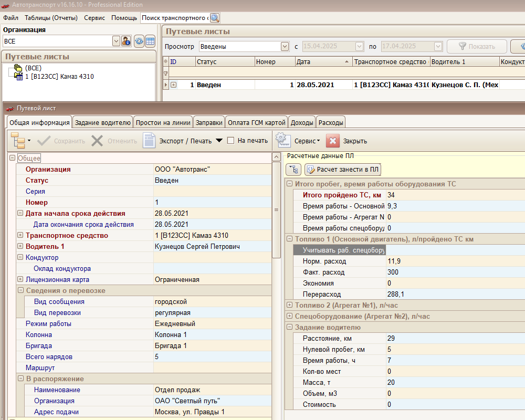Click the organization user icon button
The width and height of the screenshot is (525, 420).
pos(126,41)
